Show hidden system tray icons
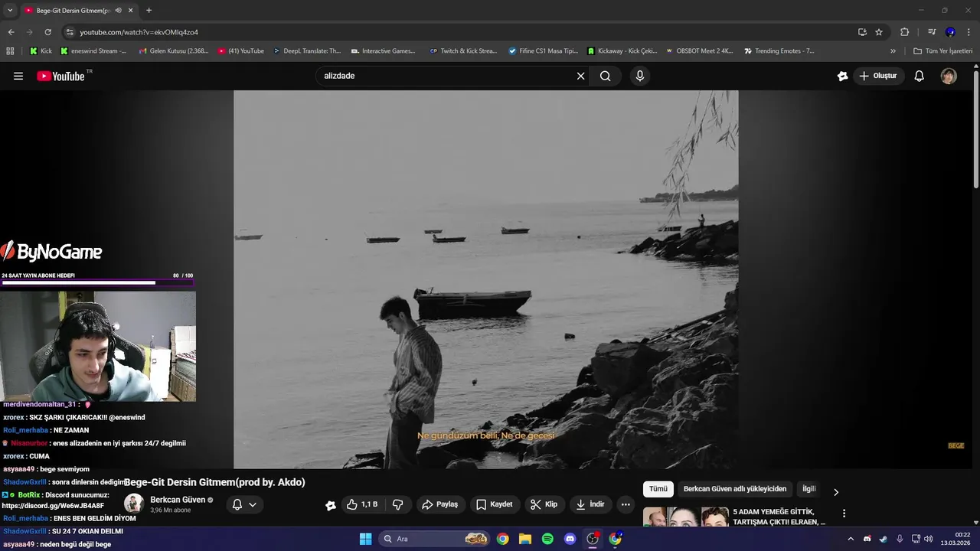The height and width of the screenshot is (551, 980). (x=850, y=539)
